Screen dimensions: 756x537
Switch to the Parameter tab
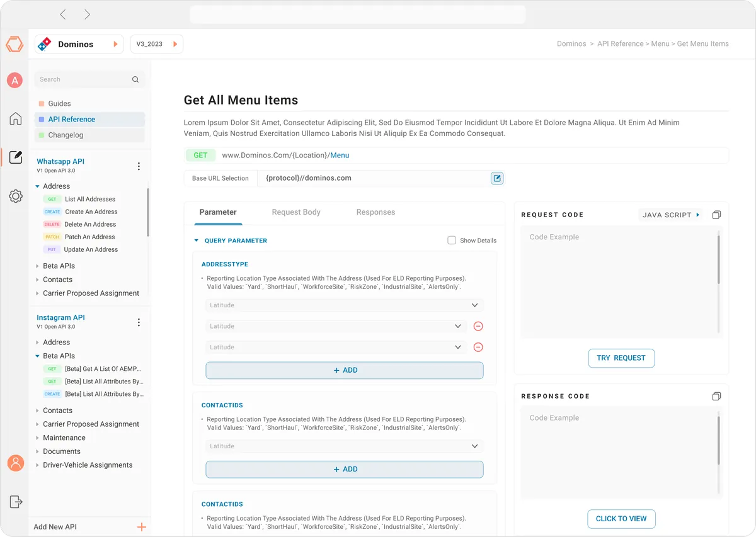[x=218, y=212]
